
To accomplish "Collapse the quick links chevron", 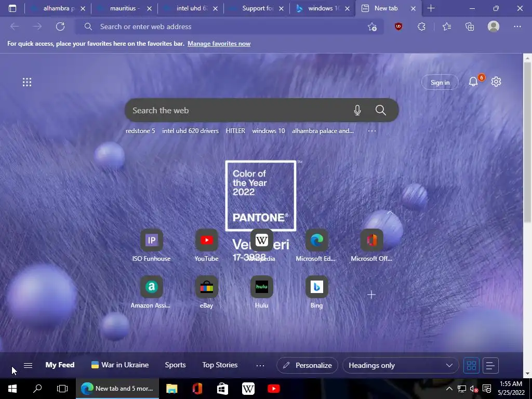I will pos(390,212).
